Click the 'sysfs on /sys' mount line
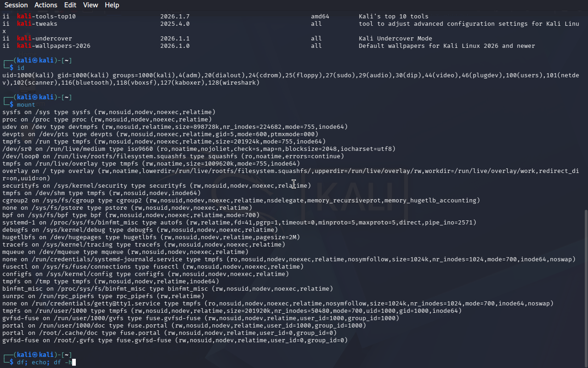 coord(27,112)
